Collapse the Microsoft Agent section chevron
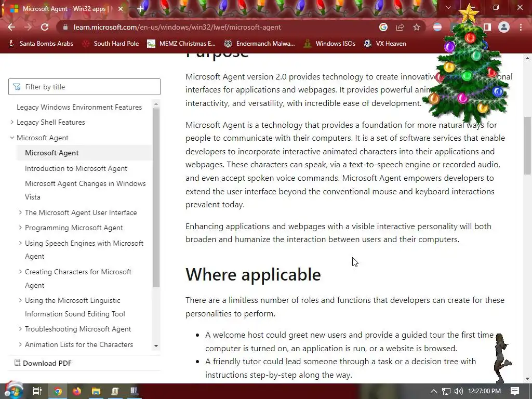The height and width of the screenshot is (399, 532). click(x=12, y=138)
